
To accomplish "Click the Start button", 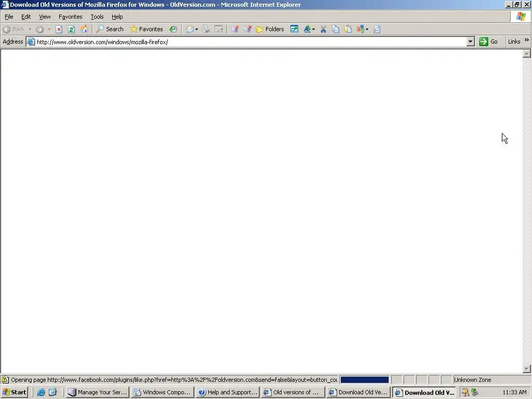I will tap(14, 392).
